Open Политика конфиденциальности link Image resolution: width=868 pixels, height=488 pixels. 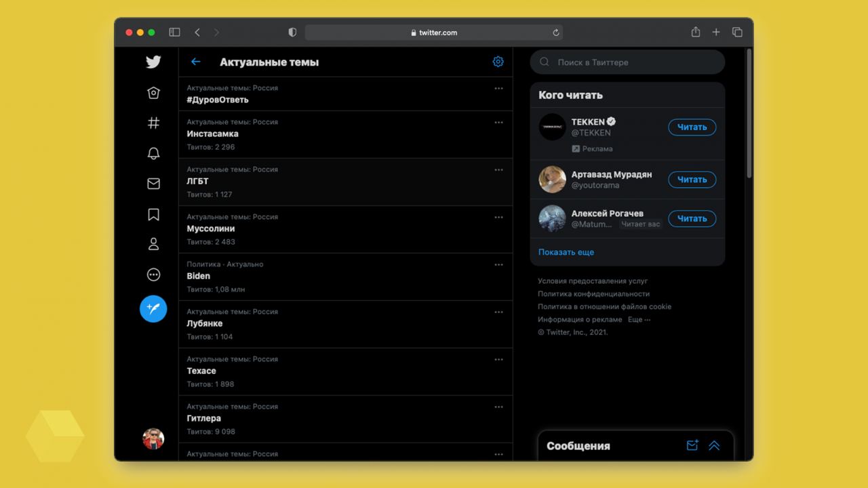[594, 293]
